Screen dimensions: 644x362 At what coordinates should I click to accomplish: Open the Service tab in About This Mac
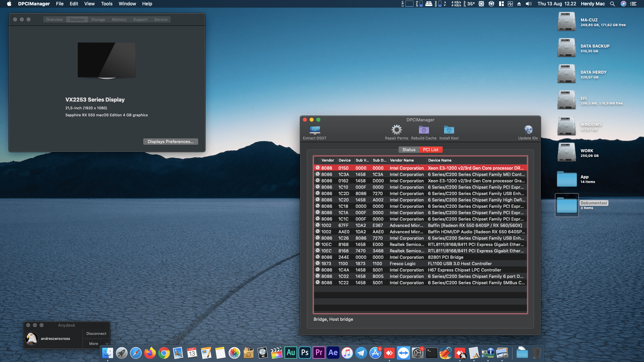coord(161,19)
